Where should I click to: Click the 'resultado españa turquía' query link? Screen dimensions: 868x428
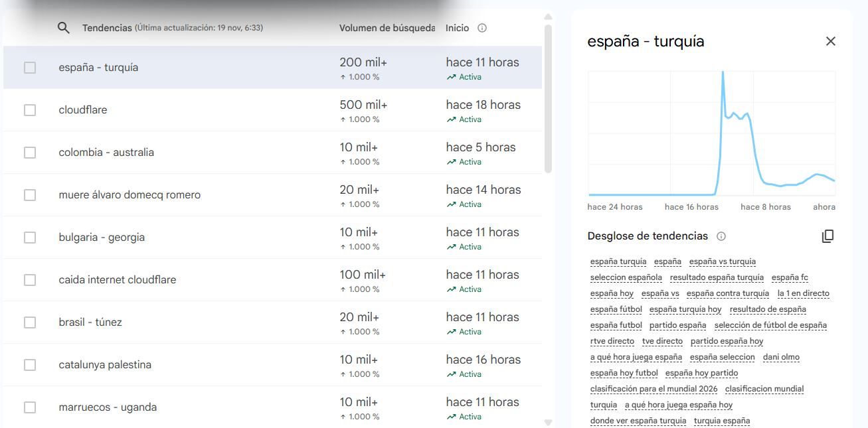[x=717, y=277]
